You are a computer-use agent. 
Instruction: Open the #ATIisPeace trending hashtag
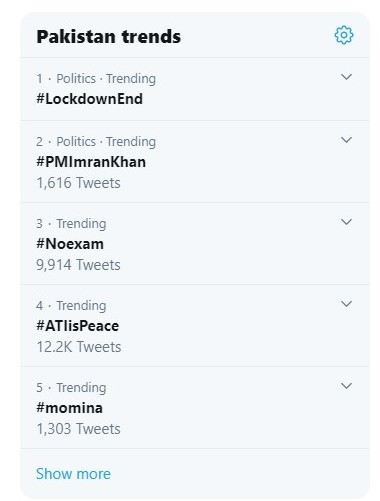pyautogui.click(x=77, y=326)
